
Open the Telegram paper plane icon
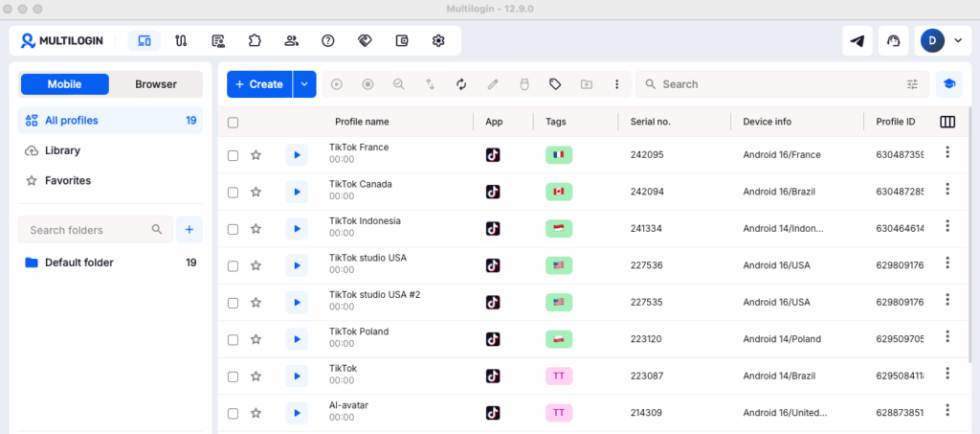pyautogui.click(x=857, y=41)
